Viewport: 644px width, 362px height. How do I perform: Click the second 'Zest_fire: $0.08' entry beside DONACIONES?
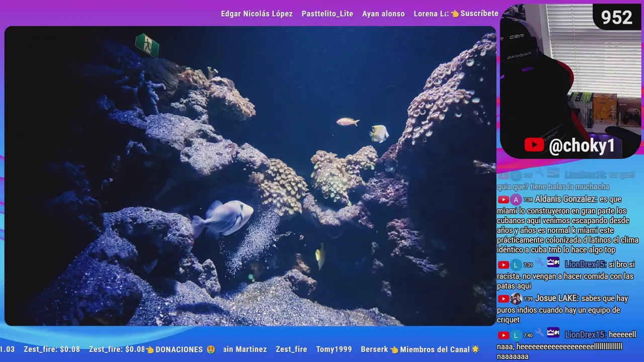click(x=117, y=349)
